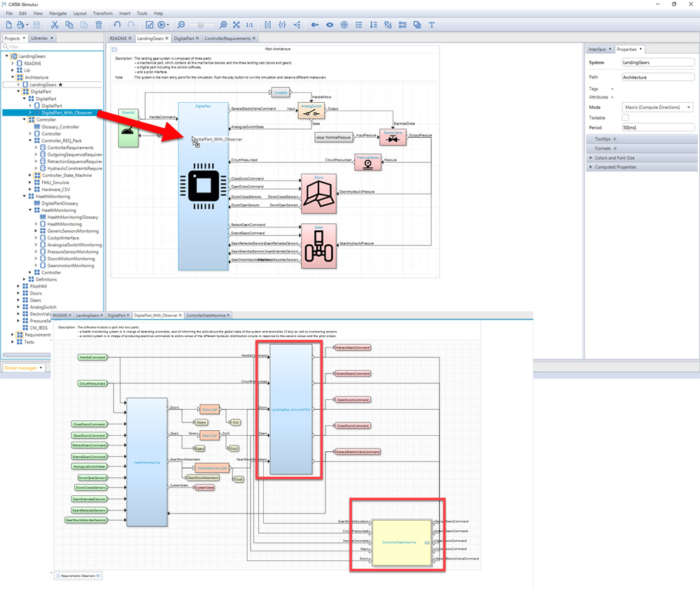The width and height of the screenshot is (700, 589).
Task: Reset zoom with the 1:1 icon
Action: tap(249, 25)
